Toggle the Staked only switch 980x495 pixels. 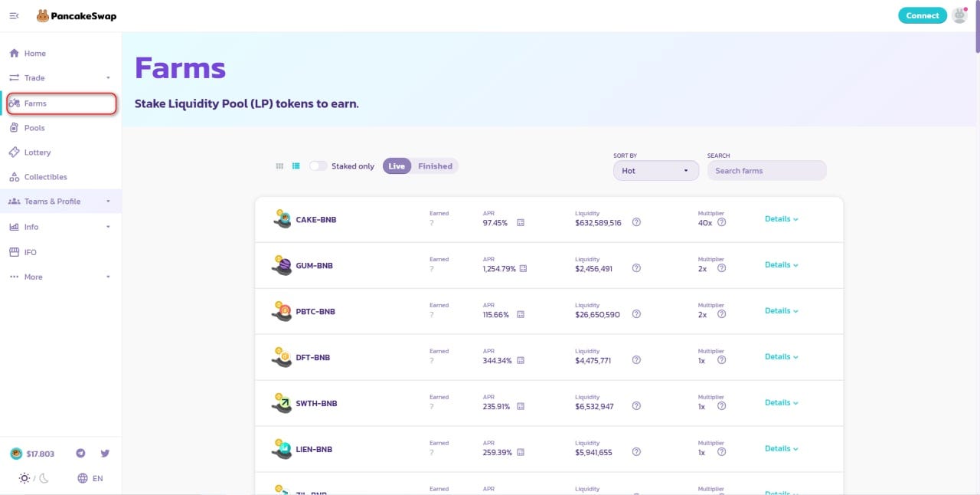[318, 166]
